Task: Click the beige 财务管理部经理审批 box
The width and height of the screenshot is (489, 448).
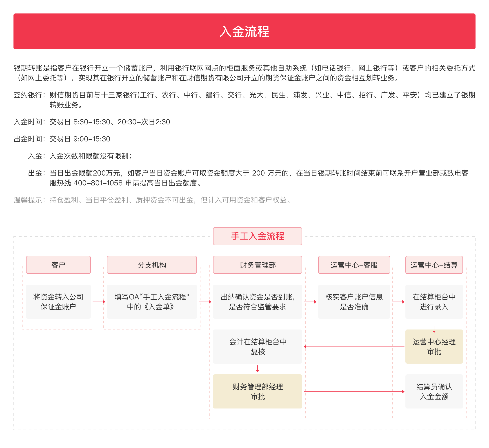Action: (x=258, y=391)
